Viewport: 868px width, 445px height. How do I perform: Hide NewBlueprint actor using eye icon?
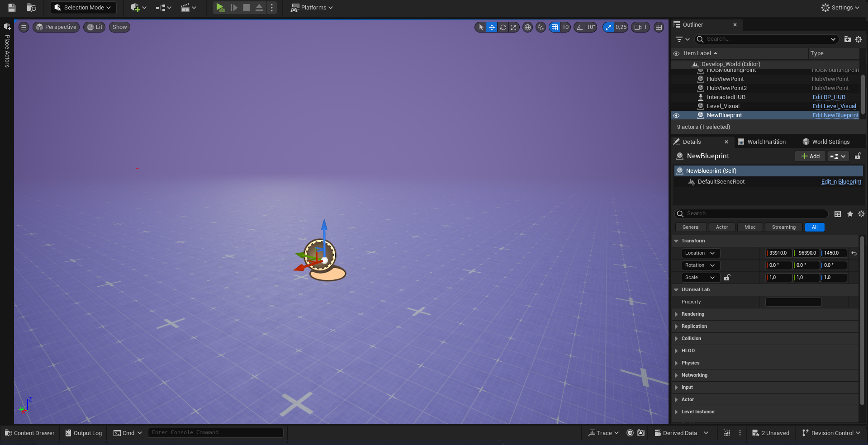(676, 115)
